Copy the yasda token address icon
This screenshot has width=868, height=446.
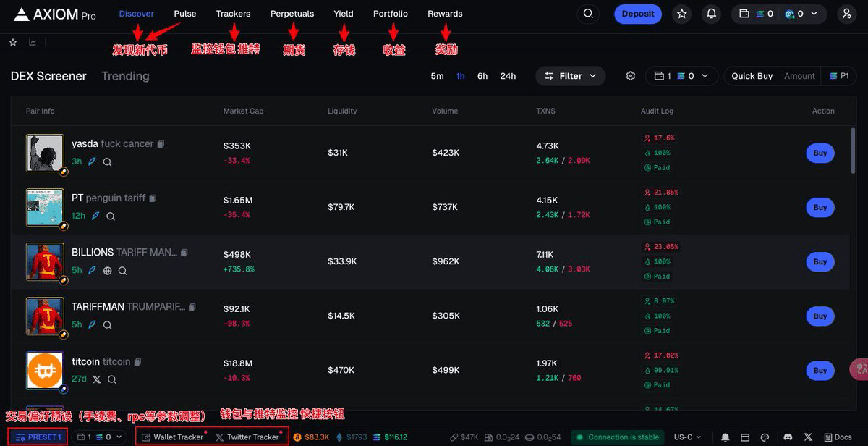tap(161, 144)
